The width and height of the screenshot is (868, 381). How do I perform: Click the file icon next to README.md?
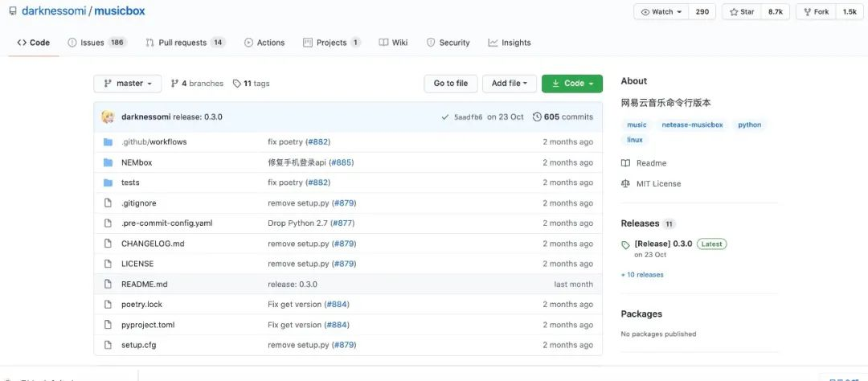108,284
